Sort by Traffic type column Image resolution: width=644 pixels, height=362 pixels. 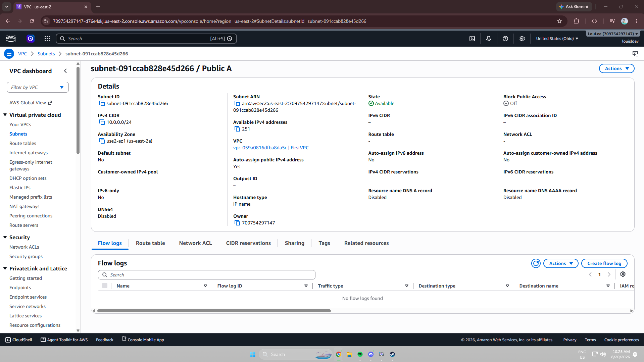coord(407,286)
